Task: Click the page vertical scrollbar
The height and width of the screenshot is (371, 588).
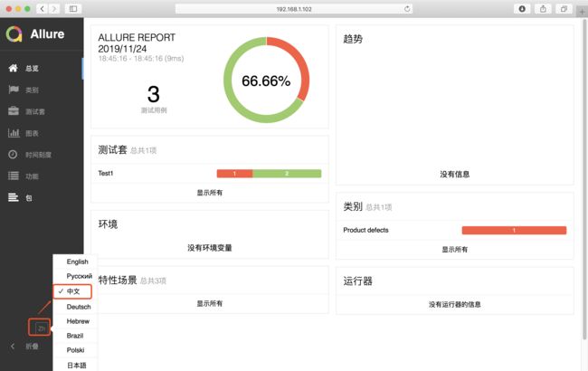Action: click(584, 180)
